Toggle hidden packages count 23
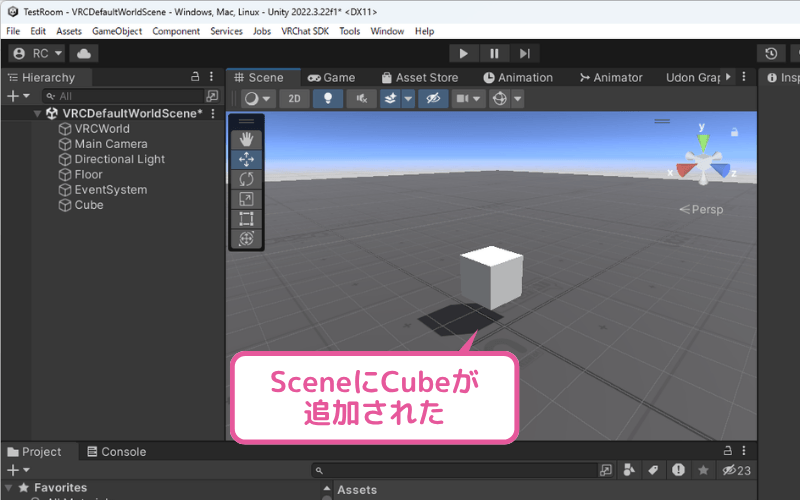Screen dimensions: 800x500 point(736,470)
